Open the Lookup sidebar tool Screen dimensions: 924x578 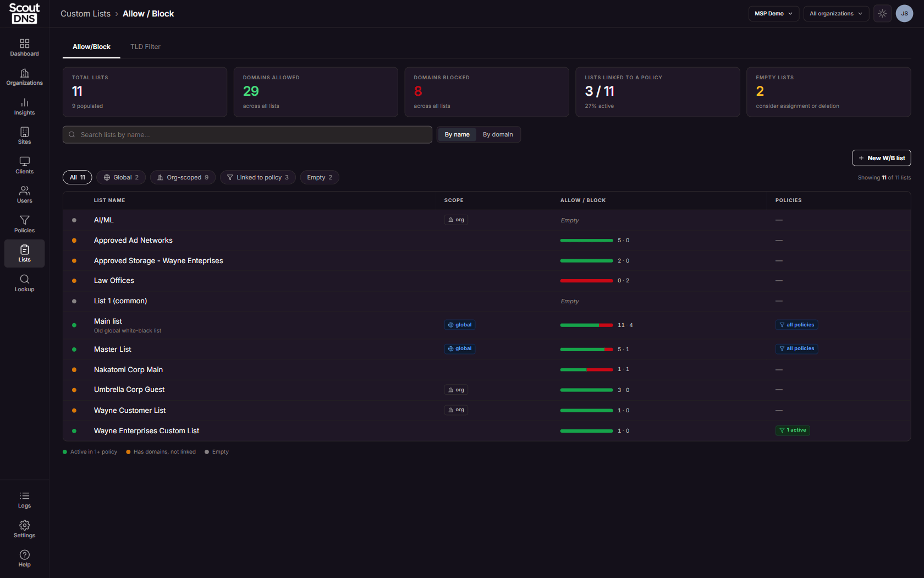[x=24, y=283]
